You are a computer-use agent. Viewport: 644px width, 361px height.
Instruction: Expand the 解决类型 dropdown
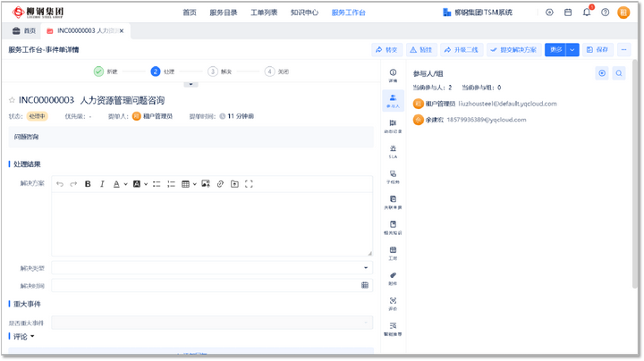[365, 267]
